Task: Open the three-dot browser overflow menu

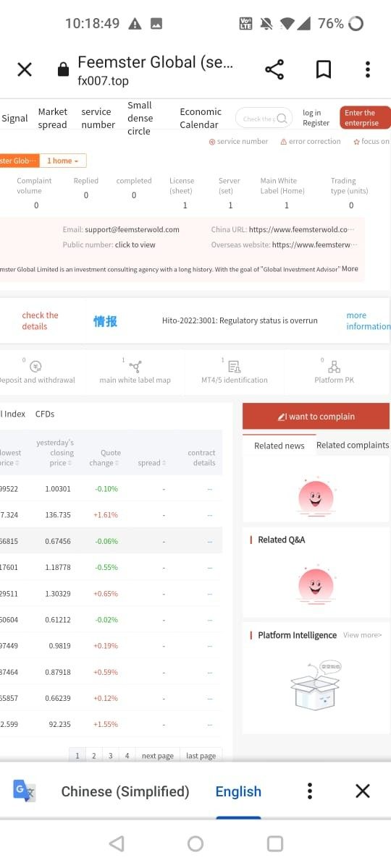Action: (368, 69)
